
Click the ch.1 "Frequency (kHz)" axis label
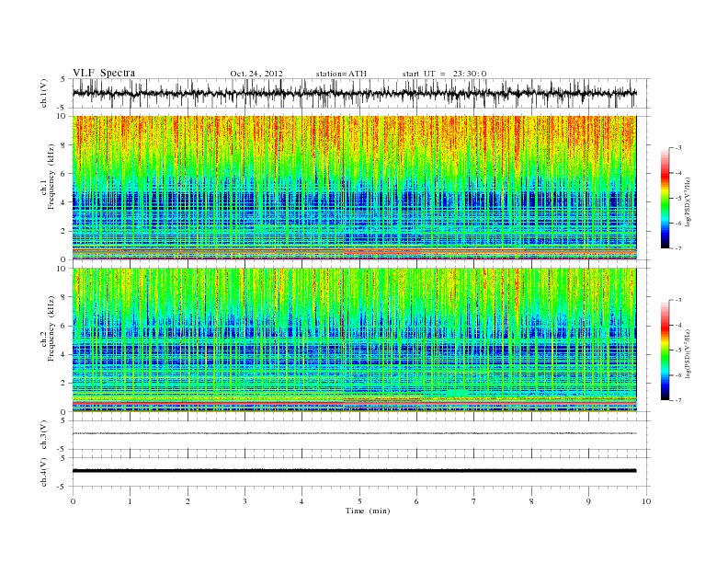(x=51, y=177)
